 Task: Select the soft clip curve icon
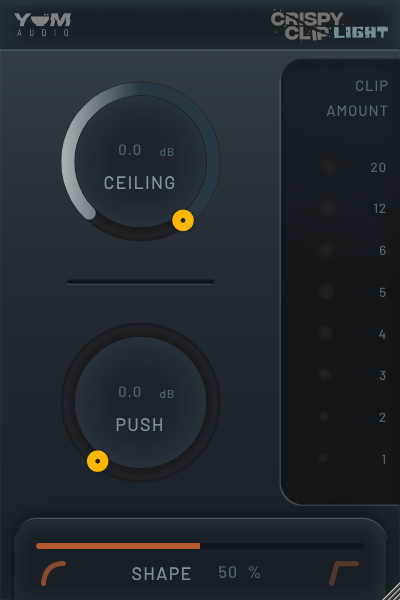pyautogui.click(x=54, y=573)
